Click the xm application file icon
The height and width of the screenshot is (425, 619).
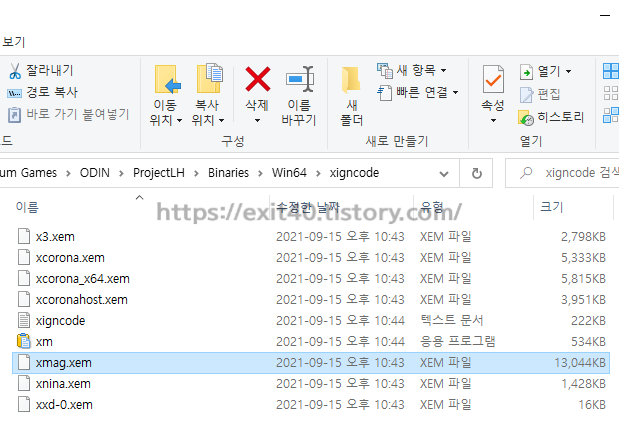tap(24, 341)
